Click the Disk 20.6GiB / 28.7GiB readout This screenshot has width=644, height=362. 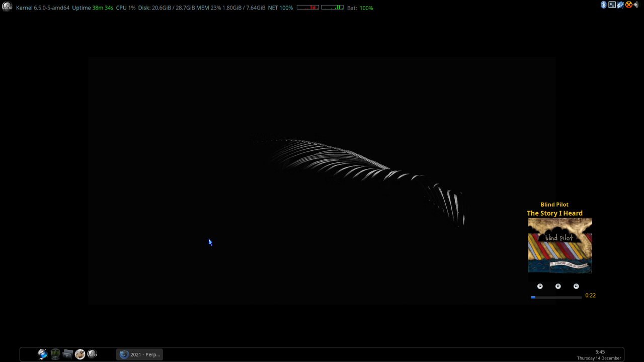point(167,8)
